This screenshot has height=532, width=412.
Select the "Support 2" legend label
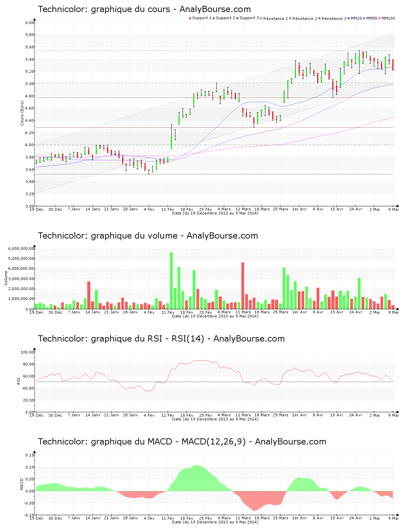coord(226,18)
